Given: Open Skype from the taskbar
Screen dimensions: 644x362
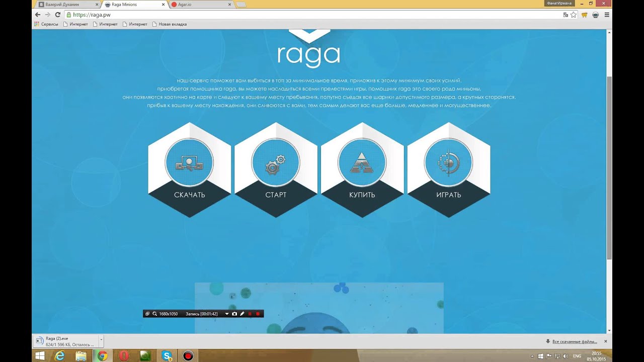Looking at the screenshot, I should pos(167,356).
